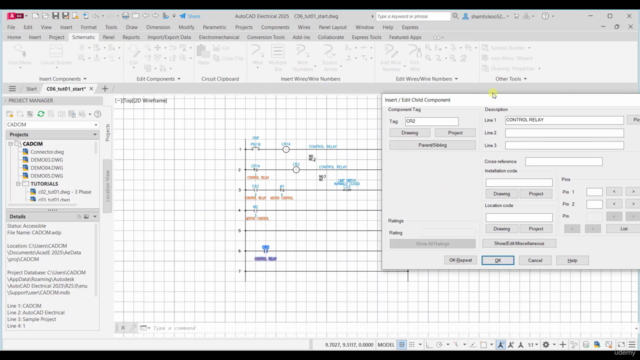Click OK in the child component dialog
The image size is (640, 360).
[x=498, y=260]
